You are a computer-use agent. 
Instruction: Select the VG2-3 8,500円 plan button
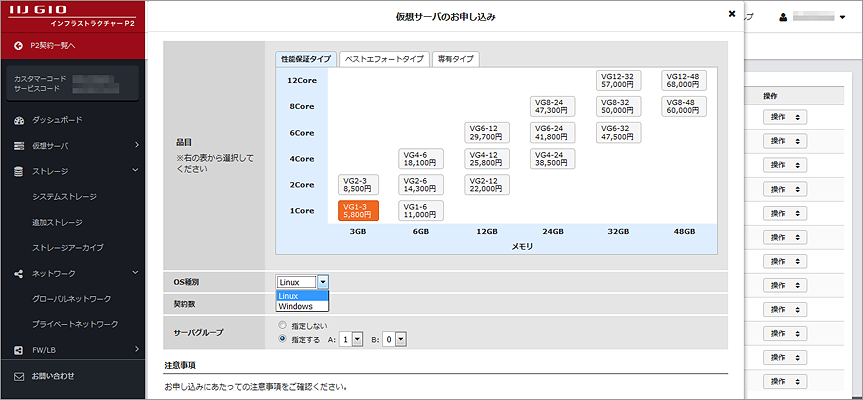[358, 183]
